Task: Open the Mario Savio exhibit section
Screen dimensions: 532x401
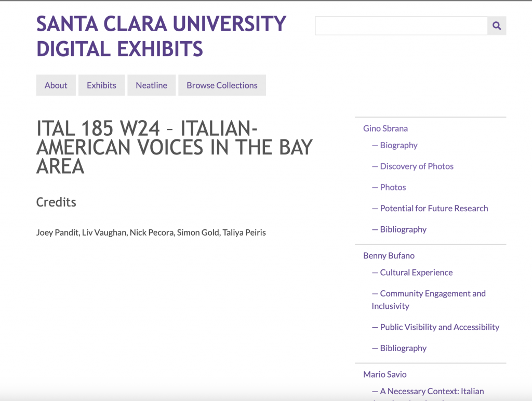Action: tap(385, 374)
